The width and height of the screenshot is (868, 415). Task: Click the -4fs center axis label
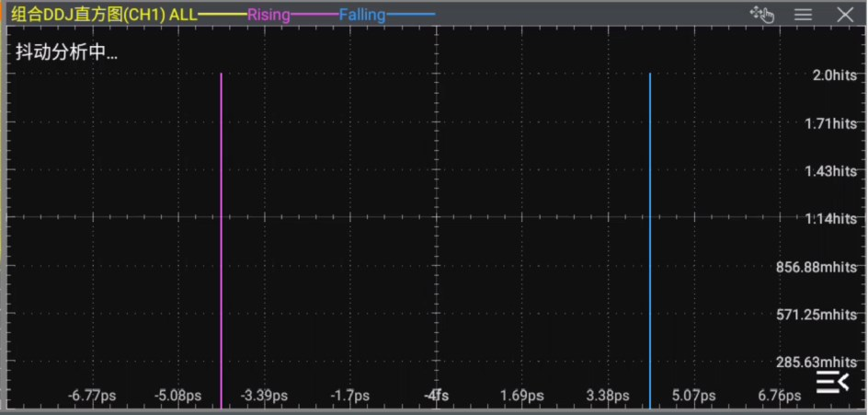click(x=437, y=396)
